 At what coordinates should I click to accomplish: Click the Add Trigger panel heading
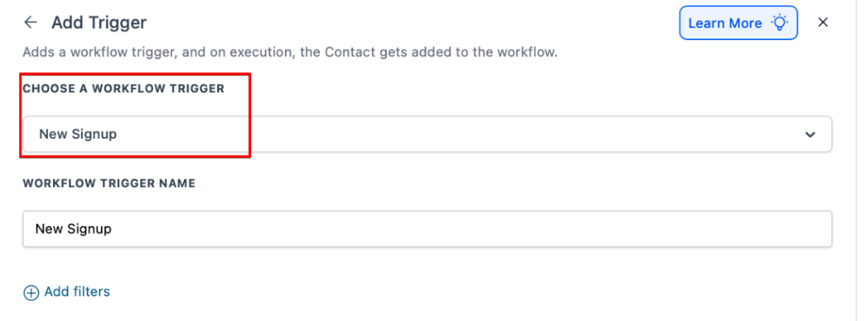[99, 22]
